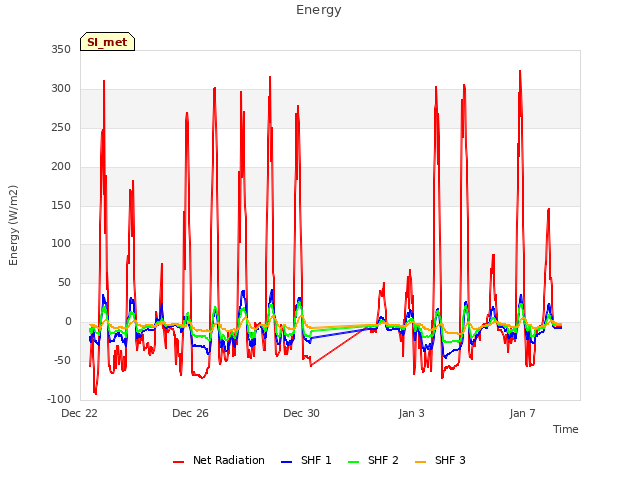
Task: Click the 0 y-axis tick label
Action: point(68,322)
